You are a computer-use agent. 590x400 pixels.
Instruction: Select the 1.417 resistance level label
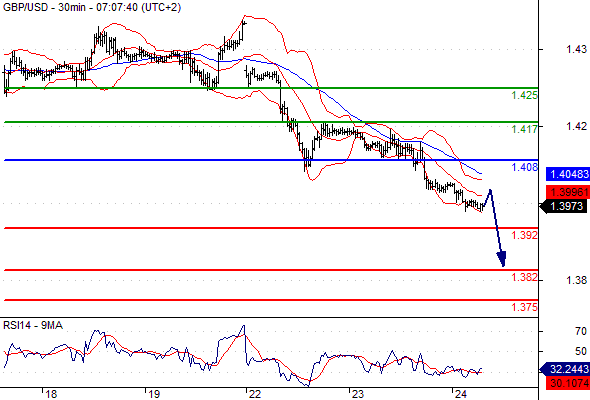(x=525, y=129)
